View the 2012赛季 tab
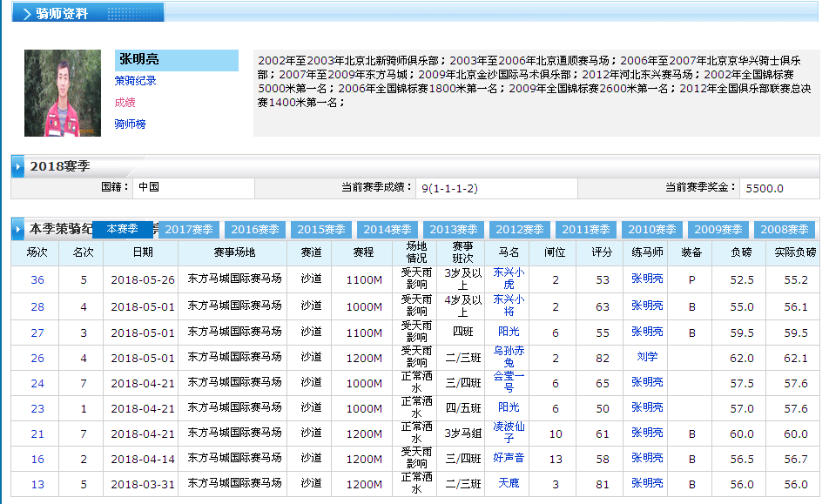The height and width of the screenshot is (504, 829). pyautogui.click(x=520, y=230)
